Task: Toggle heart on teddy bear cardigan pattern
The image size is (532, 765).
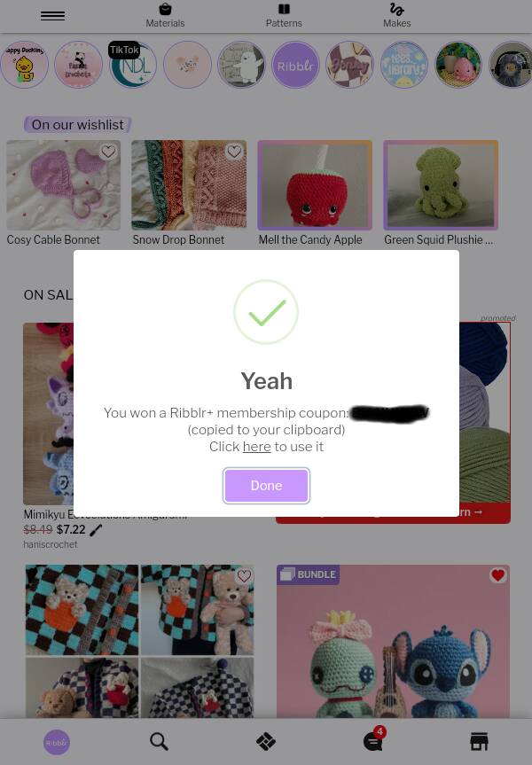Action: coord(244,576)
